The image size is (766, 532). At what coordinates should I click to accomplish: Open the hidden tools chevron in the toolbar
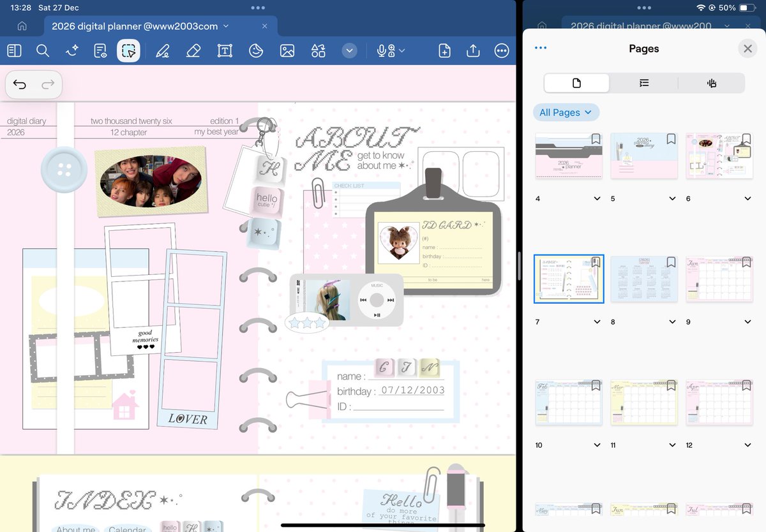pyautogui.click(x=349, y=50)
